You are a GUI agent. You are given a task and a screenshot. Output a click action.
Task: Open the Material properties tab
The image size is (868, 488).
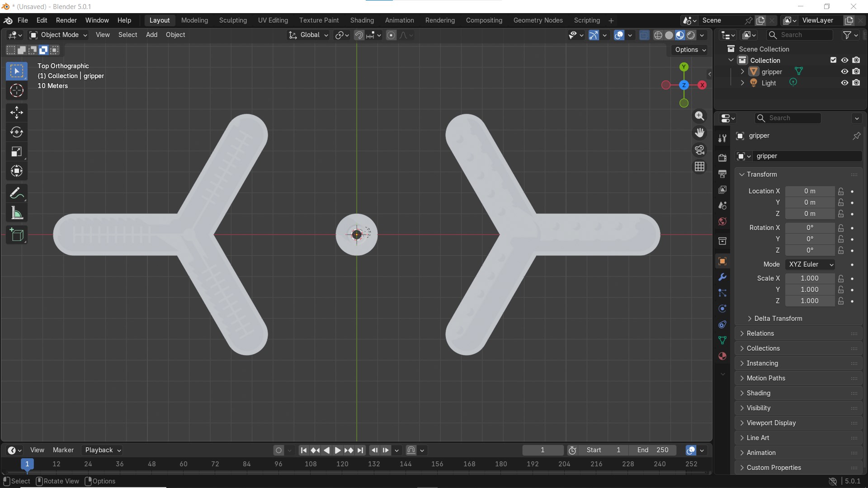(722, 356)
